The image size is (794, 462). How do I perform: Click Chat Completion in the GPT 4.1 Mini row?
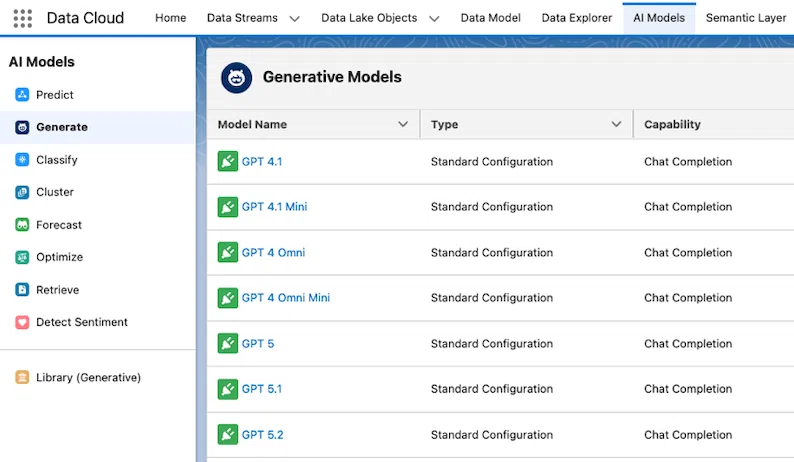coord(688,207)
